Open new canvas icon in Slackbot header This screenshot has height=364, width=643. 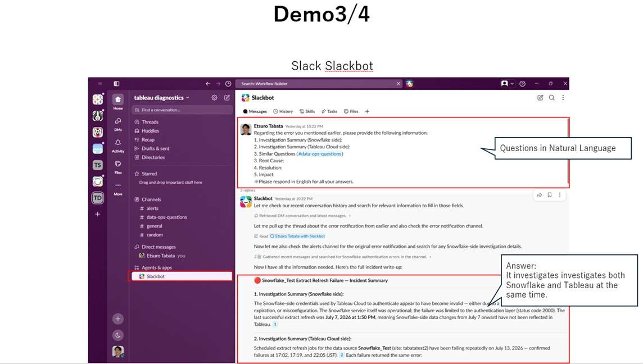pos(540,98)
